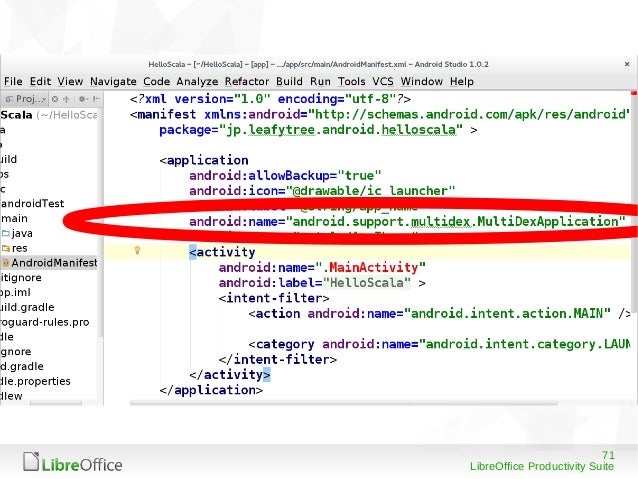638x479 pixels.
Task: Click the package name "jp.leafytree.android.helloscala"
Action: 341,130
